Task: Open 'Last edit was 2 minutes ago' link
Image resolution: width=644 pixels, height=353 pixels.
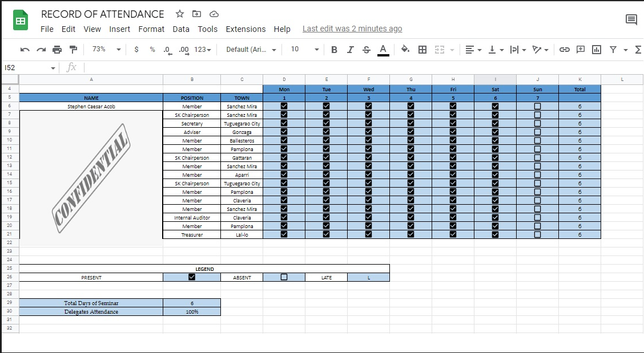Action: pos(352,29)
